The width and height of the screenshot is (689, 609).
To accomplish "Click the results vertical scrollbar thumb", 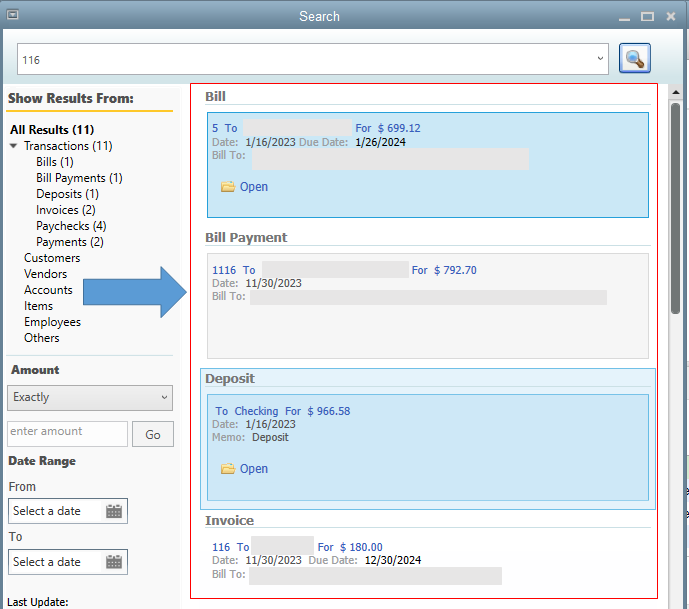I will tap(675, 208).
